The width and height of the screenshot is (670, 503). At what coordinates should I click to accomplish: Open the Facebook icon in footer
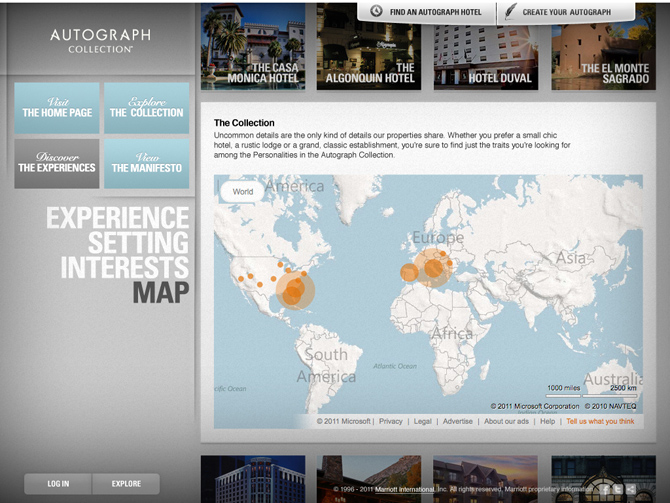coord(605,489)
